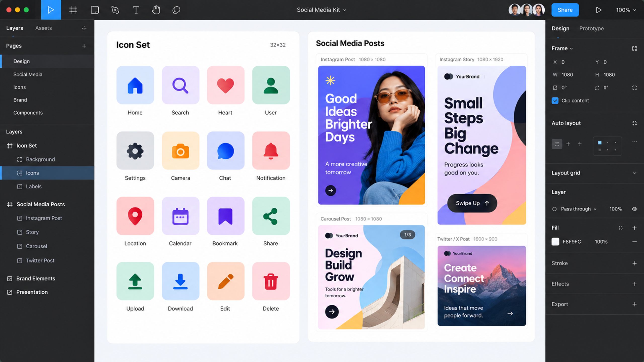Expand the Layout grid section
Viewport: 644px width, 362px height.
click(634, 173)
